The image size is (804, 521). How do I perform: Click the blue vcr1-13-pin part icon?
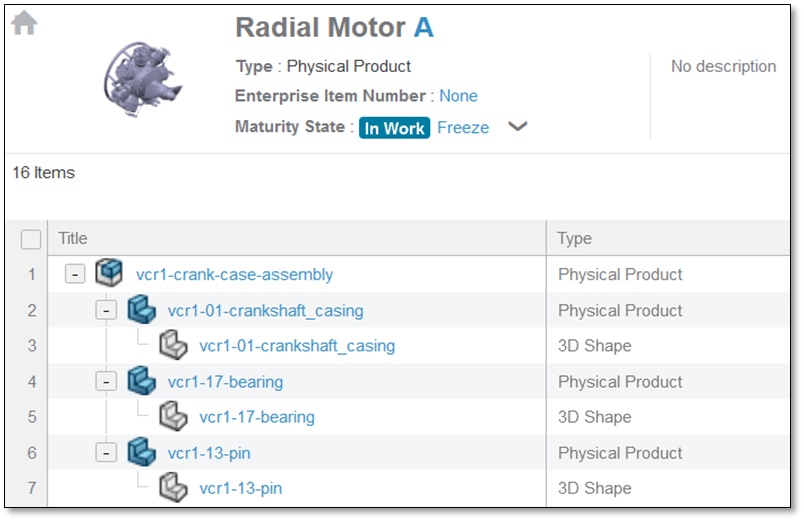[x=141, y=453]
